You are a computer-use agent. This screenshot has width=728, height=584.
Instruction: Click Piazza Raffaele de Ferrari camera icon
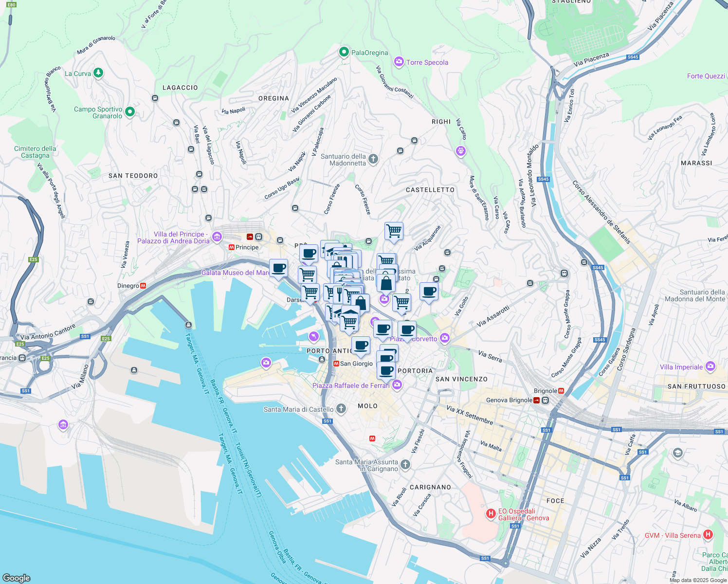[x=397, y=385]
